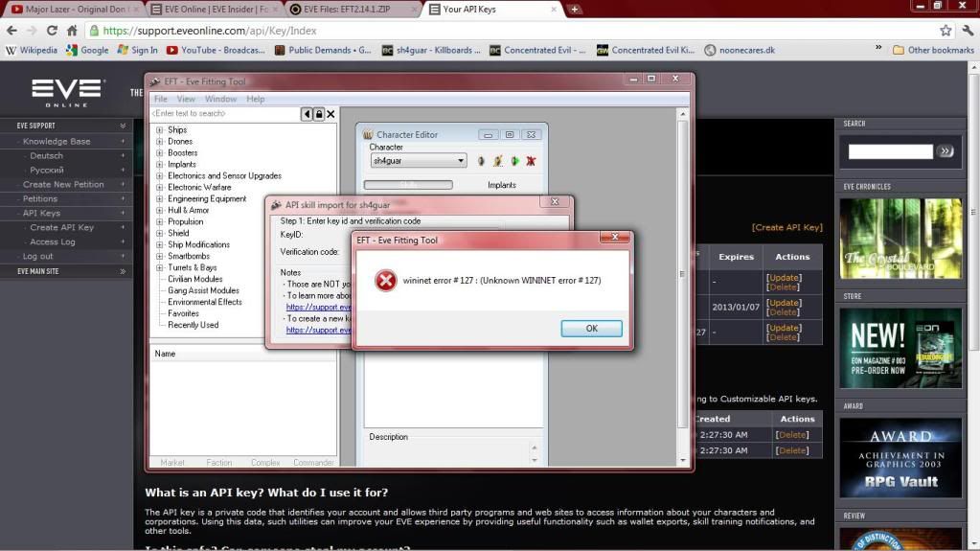980x551 pixels.
Task: Click the browser address bar
Action: pos(513,31)
